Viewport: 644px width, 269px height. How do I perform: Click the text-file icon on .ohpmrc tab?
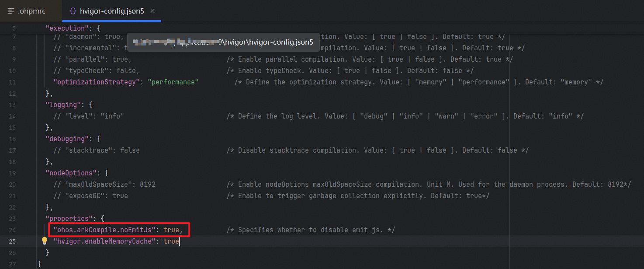coord(11,11)
